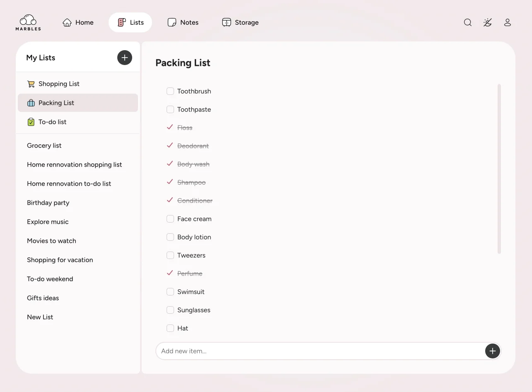
Task: Open the user profile icon
Action: [x=508, y=22]
